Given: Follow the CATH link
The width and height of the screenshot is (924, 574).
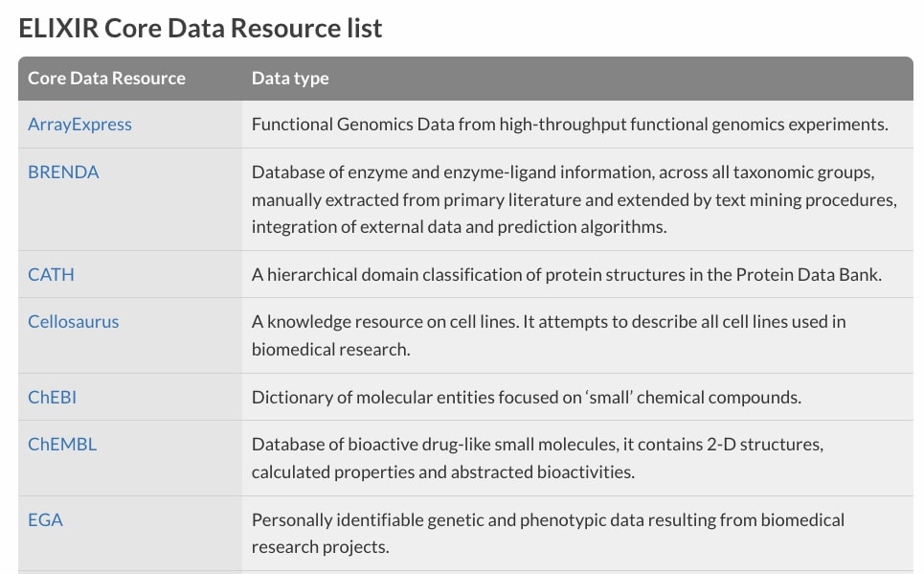Looking at the screenshot, I should coord(51,275).
